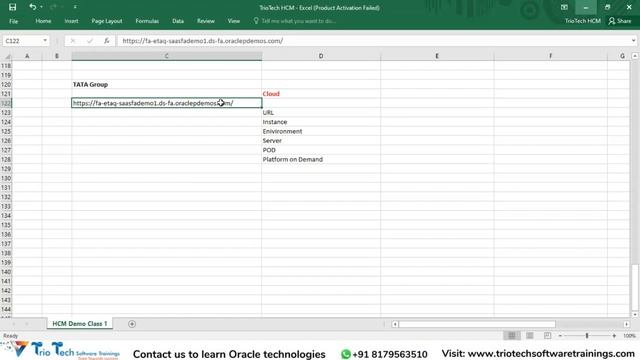
Task: Click the 100% zoom level label
Action: click(x=629, y=336)
